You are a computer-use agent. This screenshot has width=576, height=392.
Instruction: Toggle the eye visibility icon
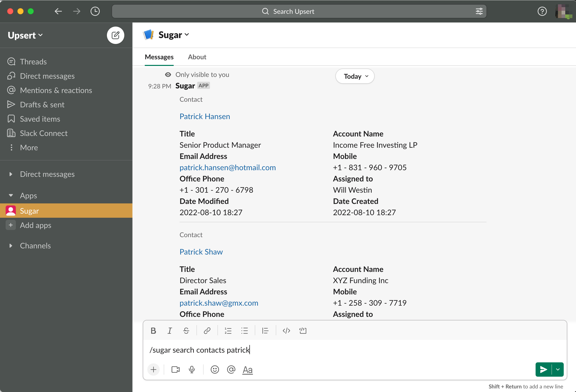169,74
